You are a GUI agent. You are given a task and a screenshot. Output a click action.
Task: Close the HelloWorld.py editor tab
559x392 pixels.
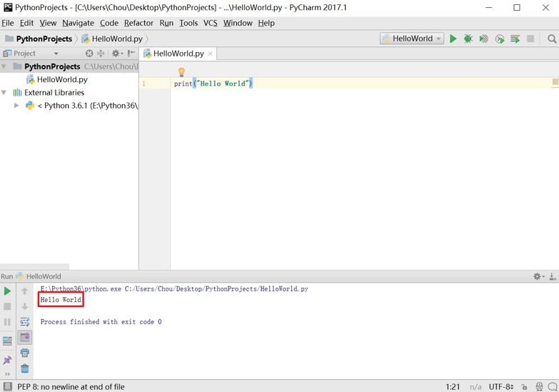coord(211,54)
